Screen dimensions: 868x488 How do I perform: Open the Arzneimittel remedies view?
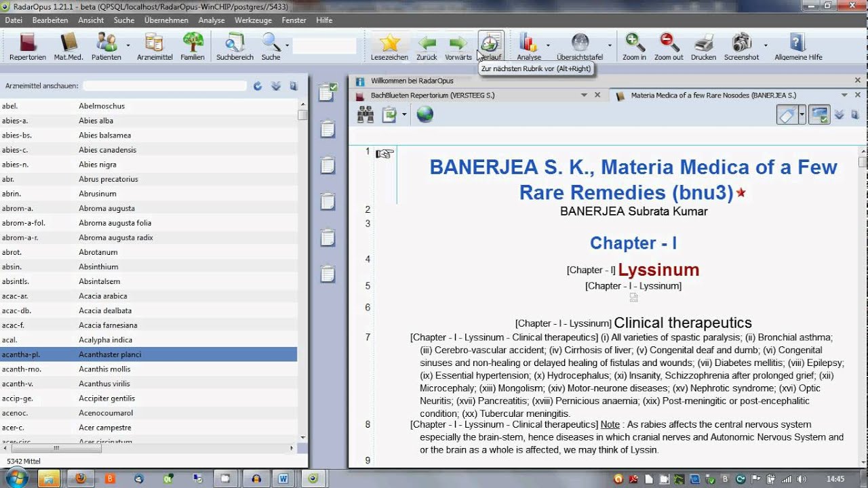coord(155,46)
